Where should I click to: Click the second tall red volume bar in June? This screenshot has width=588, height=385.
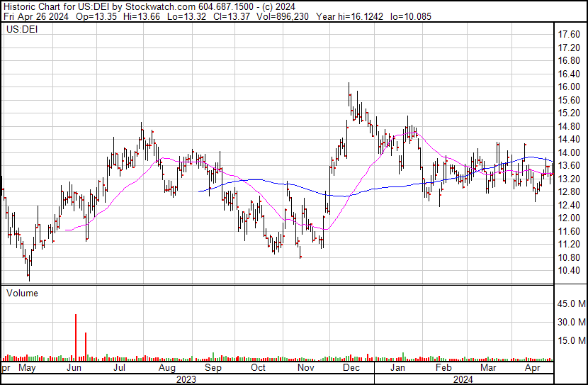pos(86,347)
